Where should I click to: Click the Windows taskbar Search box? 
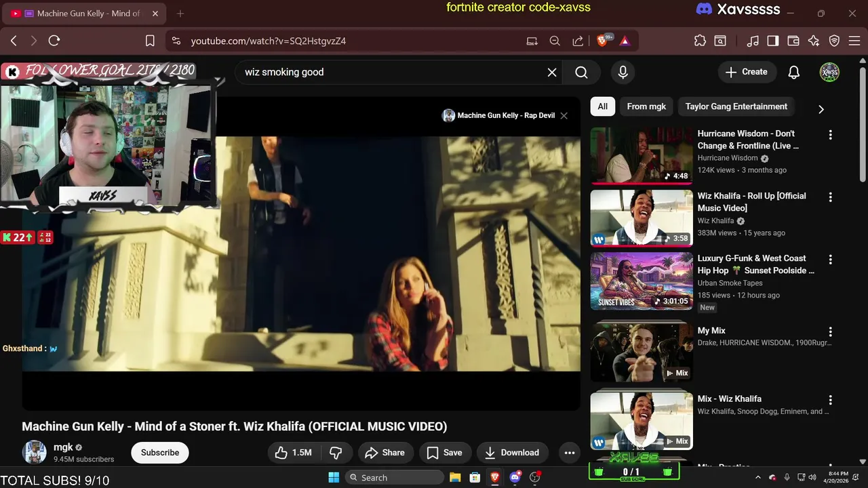pyautogui.click(x=394, y=477)
